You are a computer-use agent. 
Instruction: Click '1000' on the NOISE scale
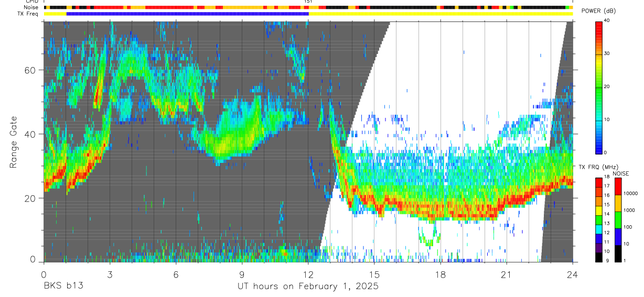(629, 210)
